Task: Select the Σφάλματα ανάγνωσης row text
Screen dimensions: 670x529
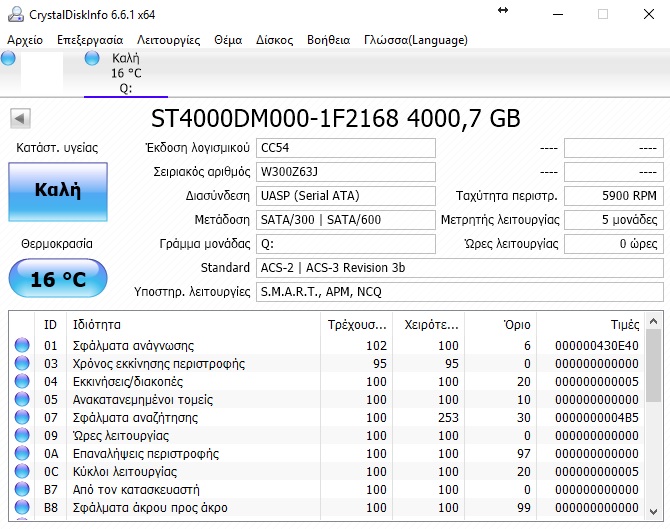Action: click(133, 346)
